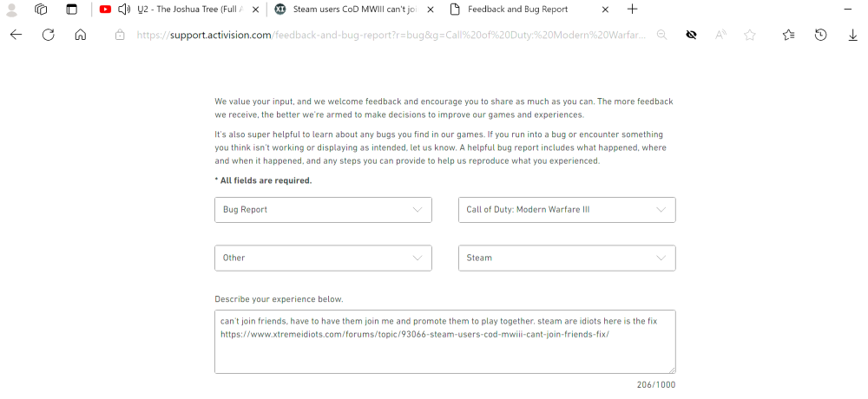The width and height of the screenshot is (868, 399).
Task: Go to the browser home page
Action: click(x=80, y=35)
